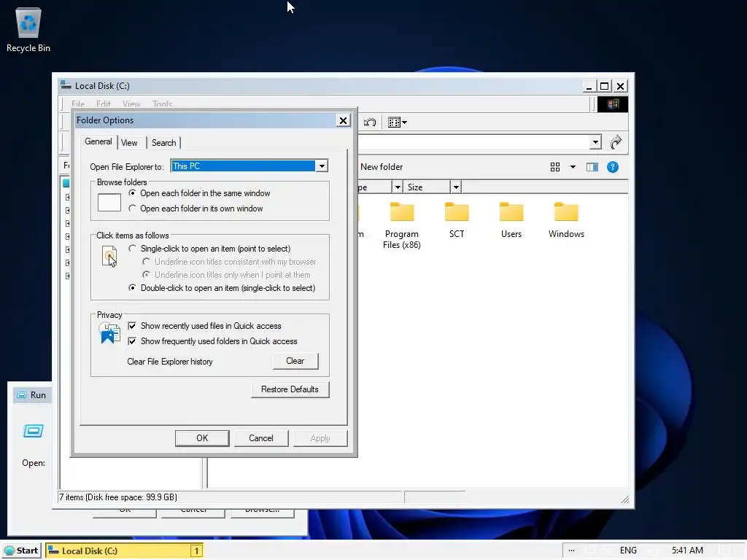Click the Privacy section star icon
The height and width of the screenshot is (560, 747).
(109, 332)
